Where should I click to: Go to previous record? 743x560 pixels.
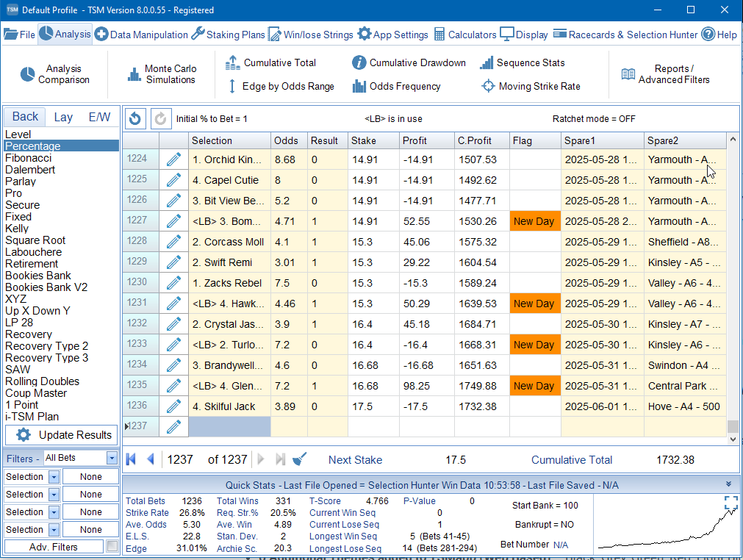click(151, 459)
